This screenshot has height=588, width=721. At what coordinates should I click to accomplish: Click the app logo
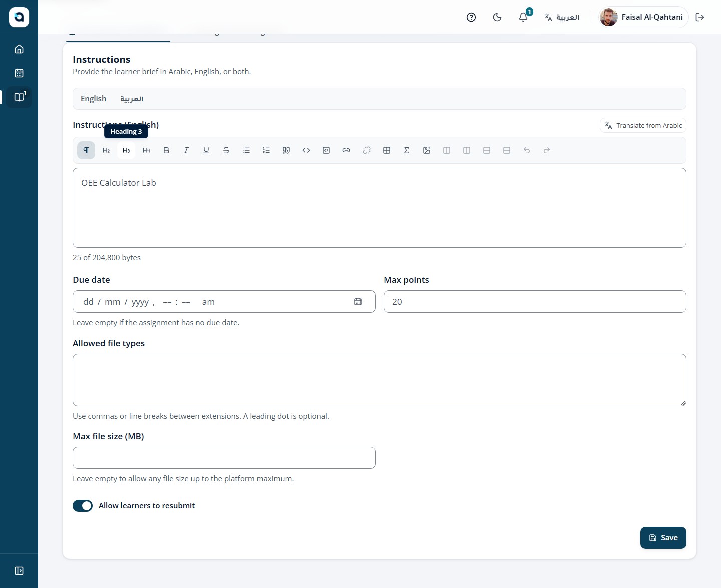point(19,17)
